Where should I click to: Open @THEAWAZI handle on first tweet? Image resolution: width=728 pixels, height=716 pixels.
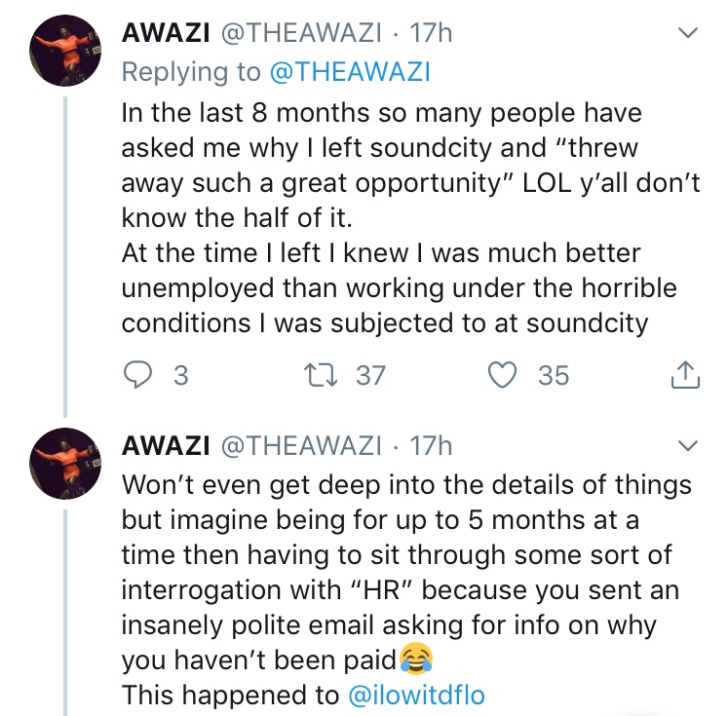[x=302, y=33]
